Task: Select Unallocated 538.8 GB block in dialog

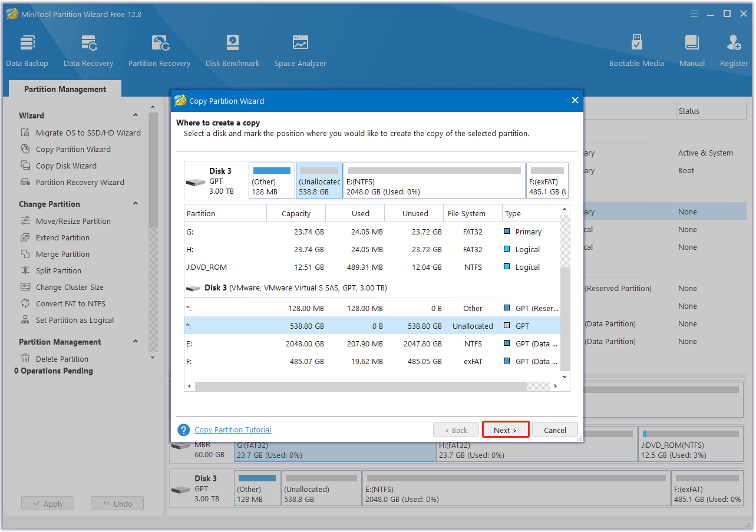Action: click(319, 180)
